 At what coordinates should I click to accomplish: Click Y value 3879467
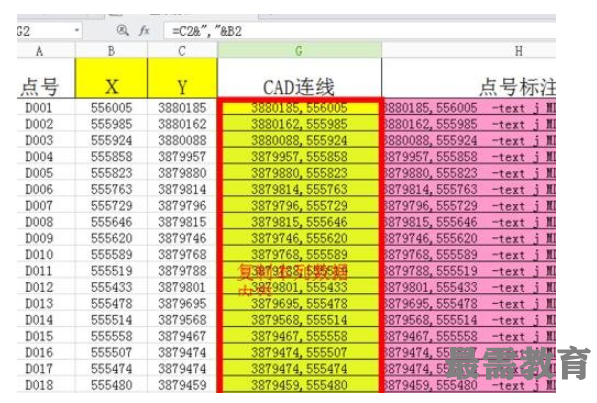click(x=182, y=336)
